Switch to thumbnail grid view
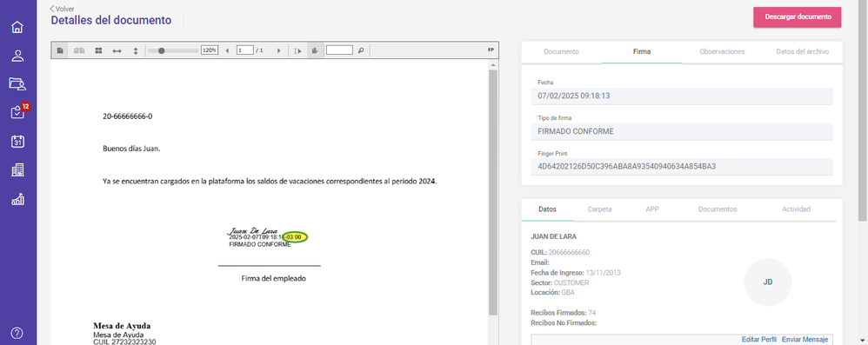This screenshot has width=868, height=345. click(98, 50)
